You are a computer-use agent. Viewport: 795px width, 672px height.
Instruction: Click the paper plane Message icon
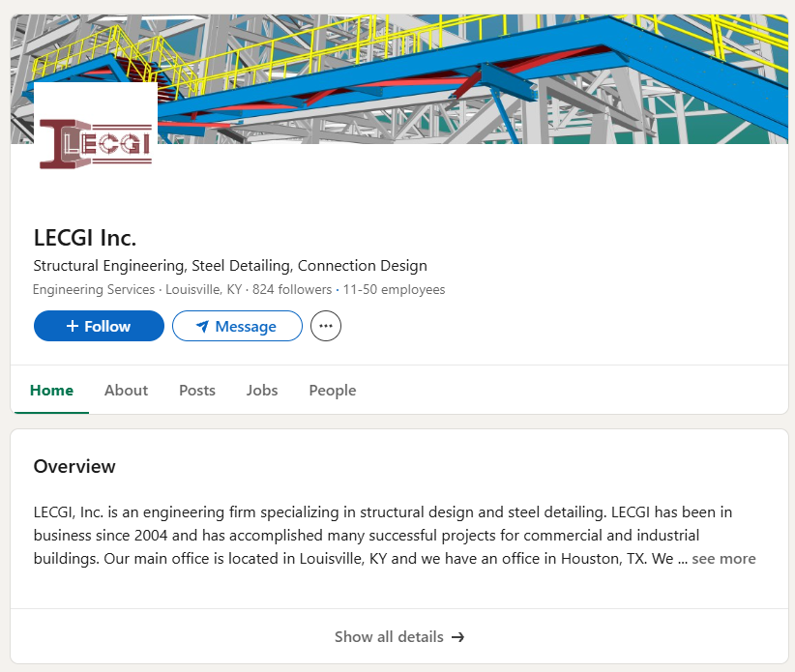click(202, 327)
